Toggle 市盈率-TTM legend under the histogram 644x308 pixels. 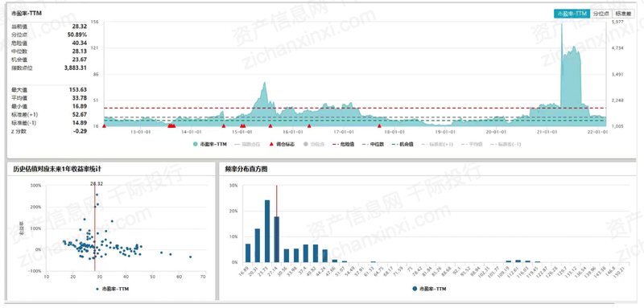coord(429,289)
